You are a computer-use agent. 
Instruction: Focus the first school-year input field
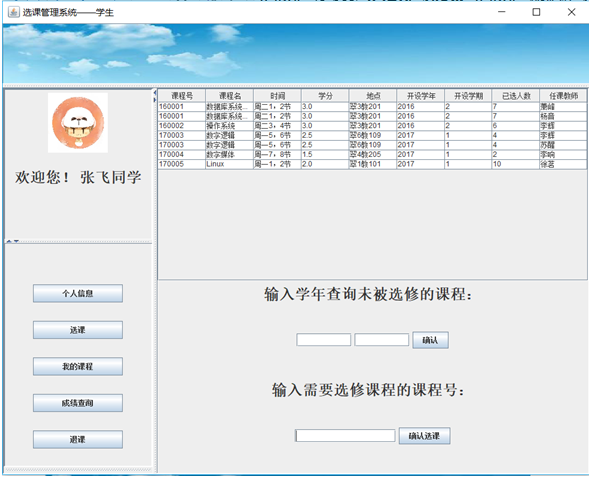coord(324,339)
